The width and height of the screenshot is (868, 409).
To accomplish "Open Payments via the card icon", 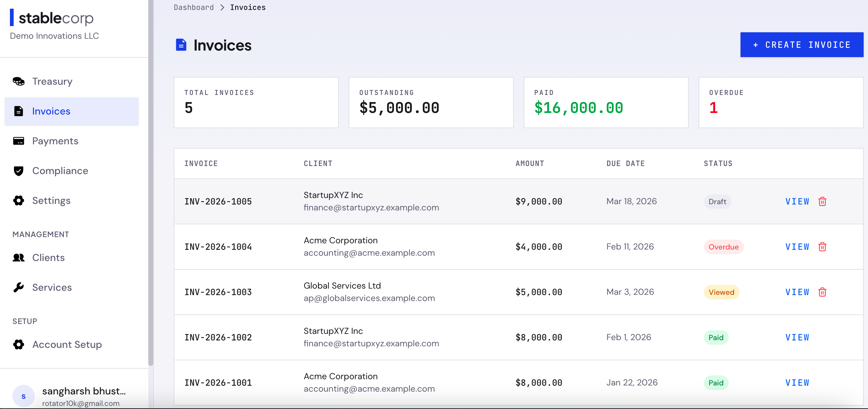I will [x=19, y=141].
